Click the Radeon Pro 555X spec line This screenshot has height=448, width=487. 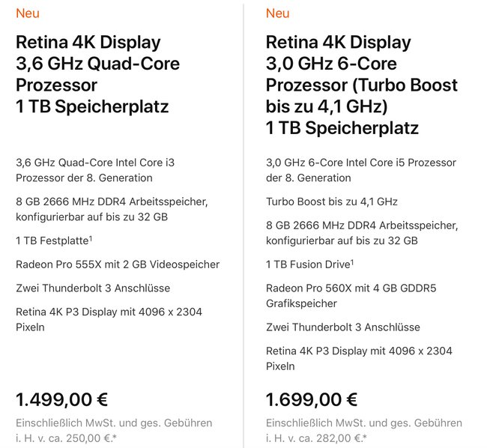coord(118,264)
